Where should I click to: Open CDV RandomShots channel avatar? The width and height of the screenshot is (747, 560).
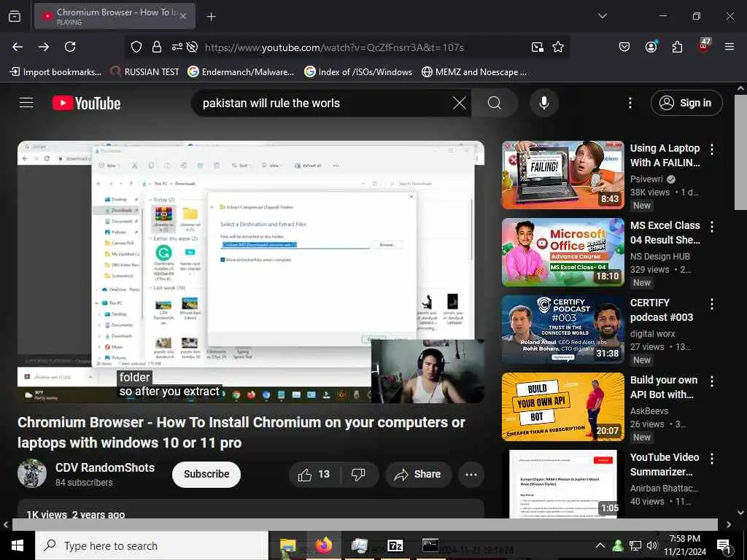[32, 473]
